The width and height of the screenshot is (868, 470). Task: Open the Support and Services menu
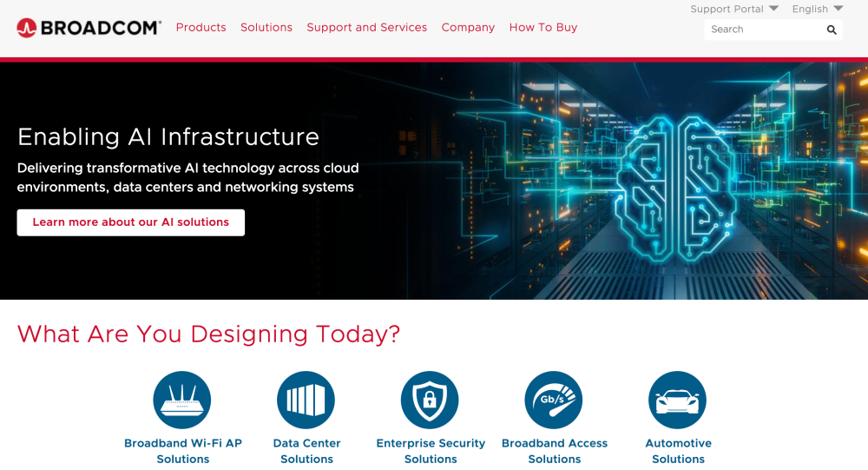tap(367, 27)
